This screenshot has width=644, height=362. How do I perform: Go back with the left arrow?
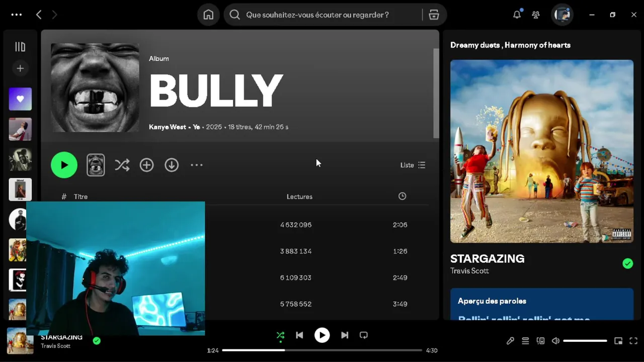39,15
